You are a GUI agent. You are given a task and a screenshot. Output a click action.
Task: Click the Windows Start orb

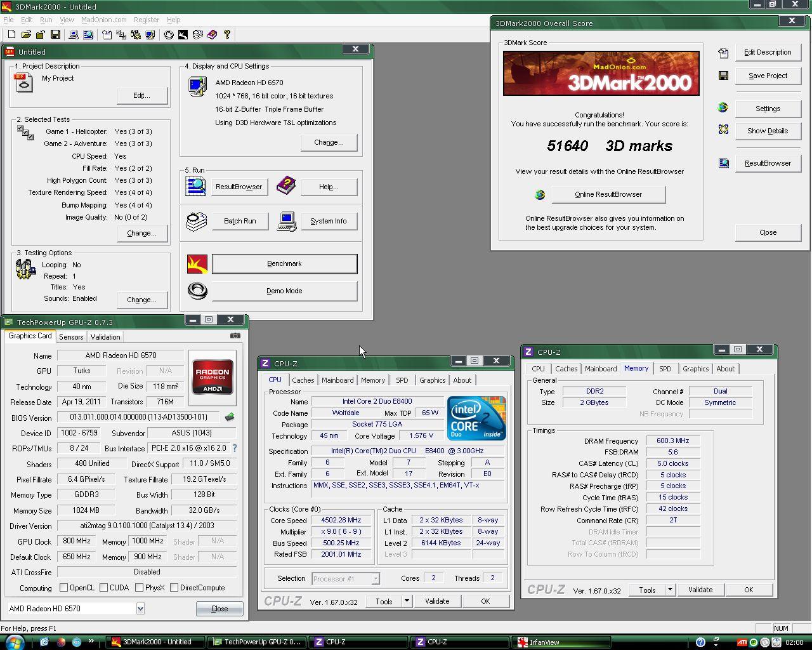click(14, 642)
